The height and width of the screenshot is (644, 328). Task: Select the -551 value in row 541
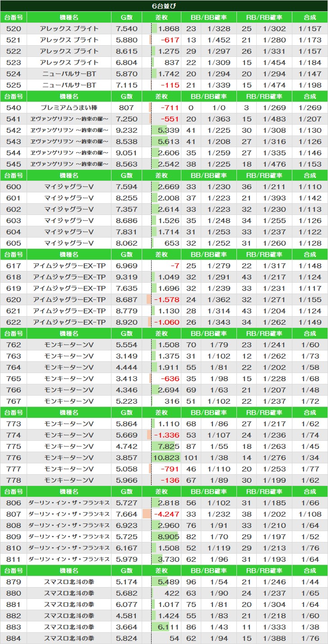coord(170,119)
